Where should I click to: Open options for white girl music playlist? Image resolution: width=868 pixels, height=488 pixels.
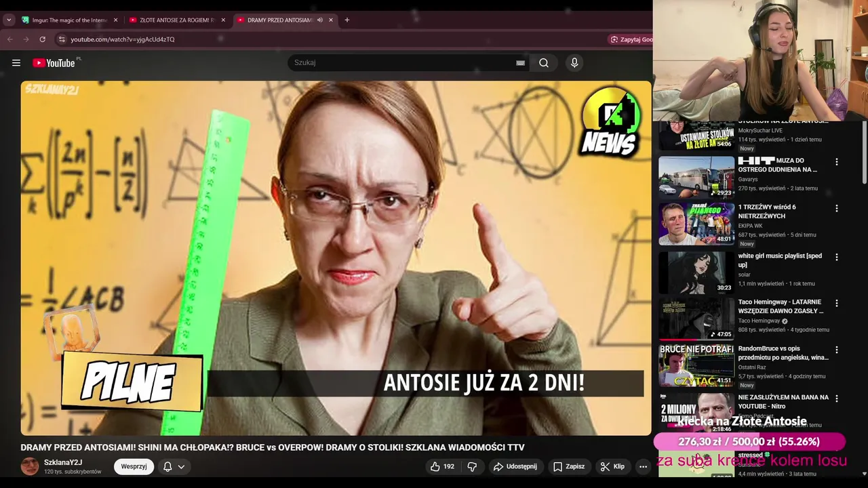click(x=836, y=257)
